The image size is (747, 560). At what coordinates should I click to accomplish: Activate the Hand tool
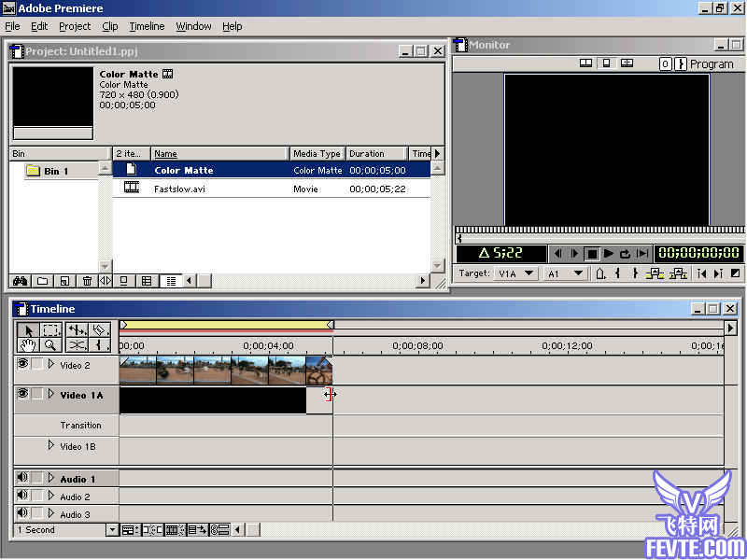(x=28, y=344)
